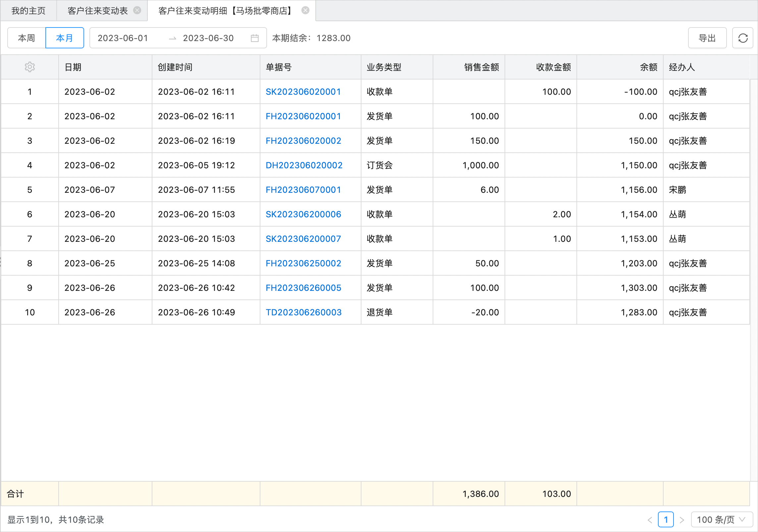Expand the 100 条/页 page size dropdown
The height and width of the screenshot is (532, 758).
[x=722, y=520]
